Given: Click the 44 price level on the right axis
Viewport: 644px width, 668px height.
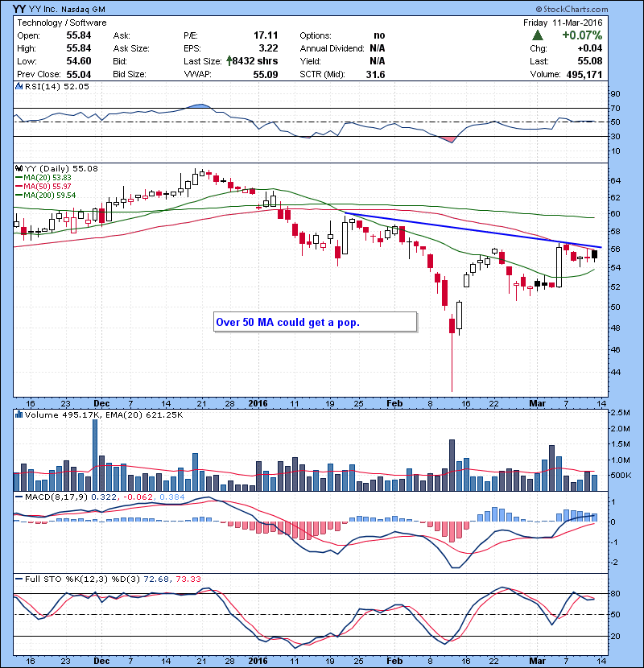Looking at the screenshot, I should [615, 372].
